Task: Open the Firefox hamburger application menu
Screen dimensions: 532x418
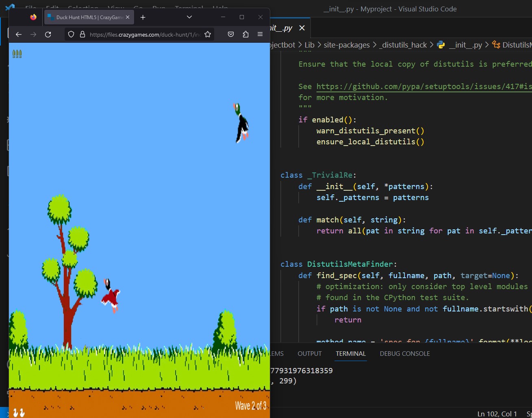Action: (260, 35)
